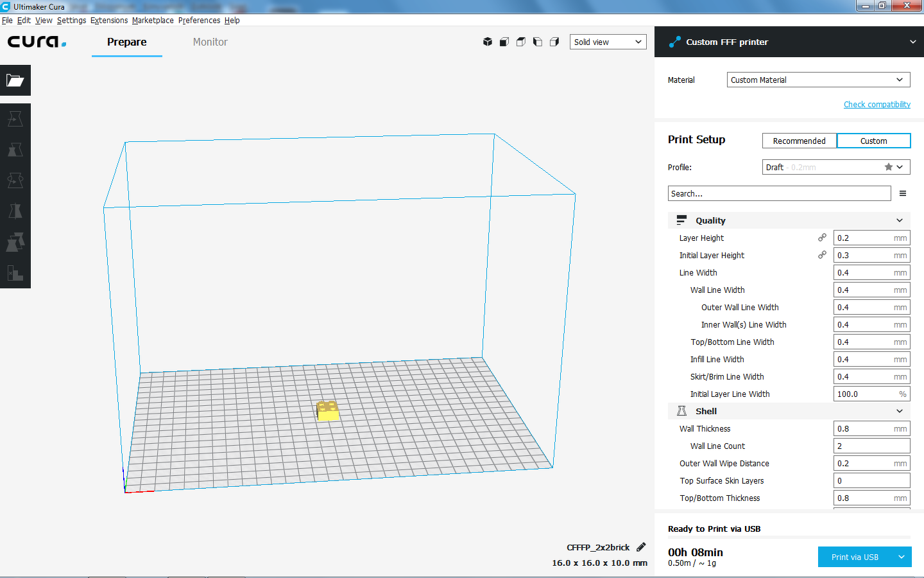Edit the Layer Height value field
The height and width of the screenshot is (578, 924).
871,238
